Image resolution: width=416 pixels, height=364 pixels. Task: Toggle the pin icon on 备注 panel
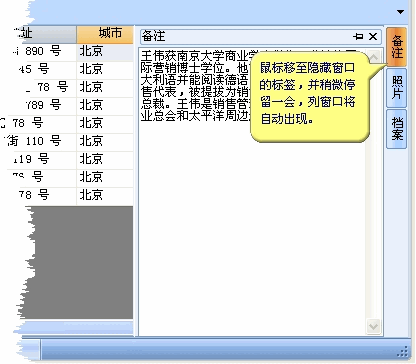pos(358,36)
